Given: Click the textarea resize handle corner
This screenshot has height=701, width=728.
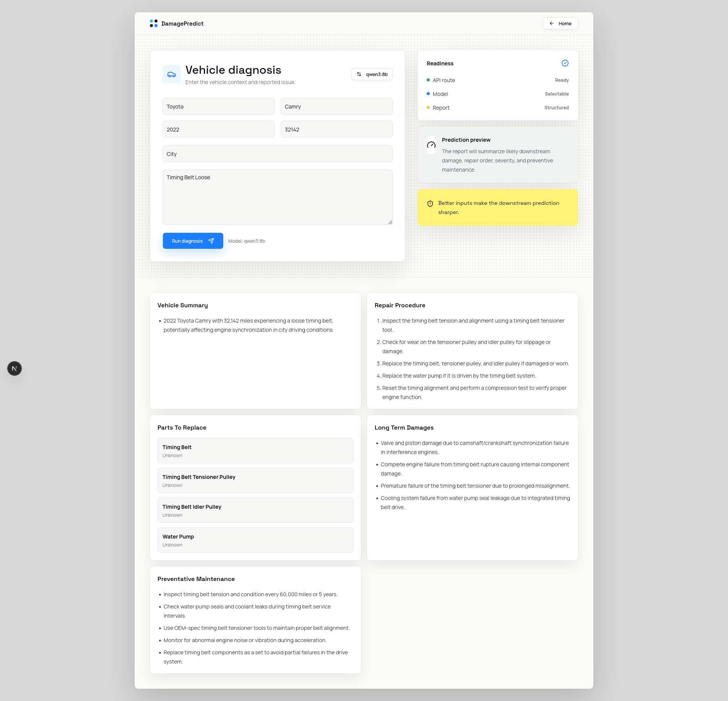Looking at the screenshot, I should [x=390, y=222].
